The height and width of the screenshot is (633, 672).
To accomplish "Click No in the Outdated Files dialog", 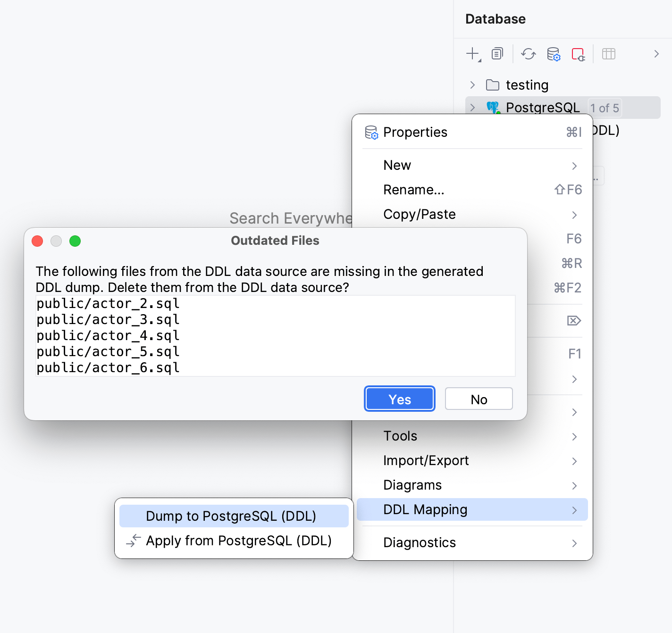I will (479, 399).
